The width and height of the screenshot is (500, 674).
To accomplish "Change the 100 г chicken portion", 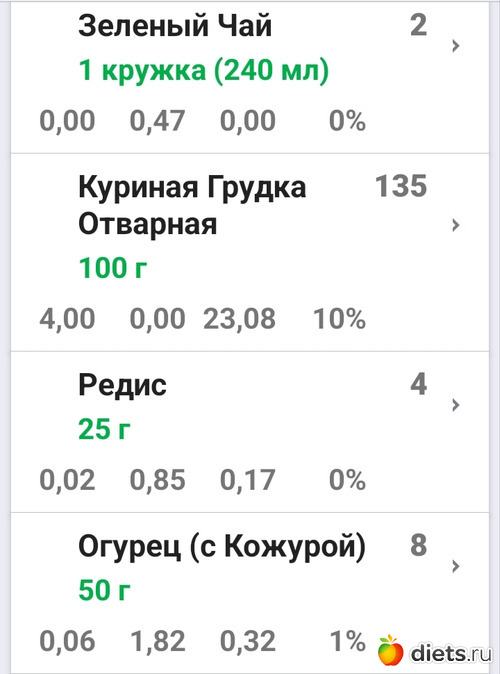I will tap(113, 268).
